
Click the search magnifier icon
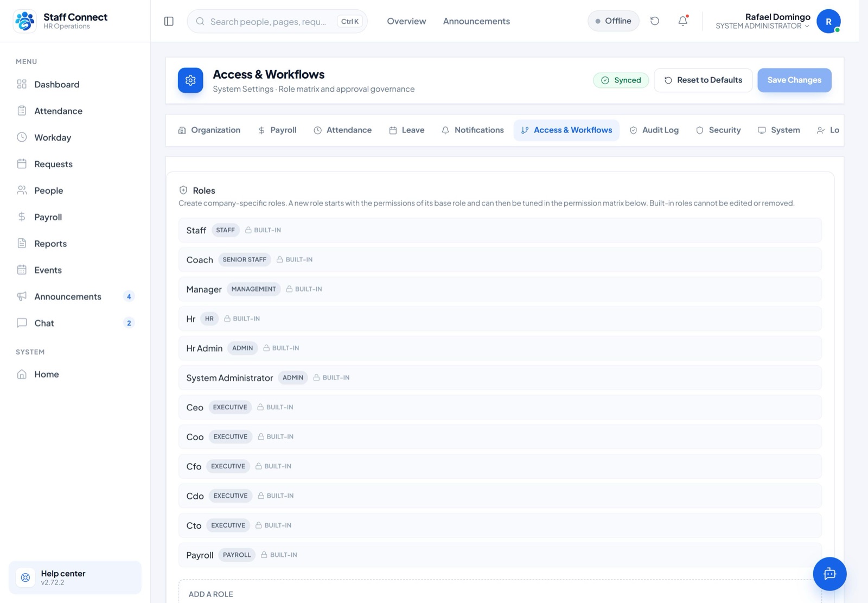(x=200, y=21)
